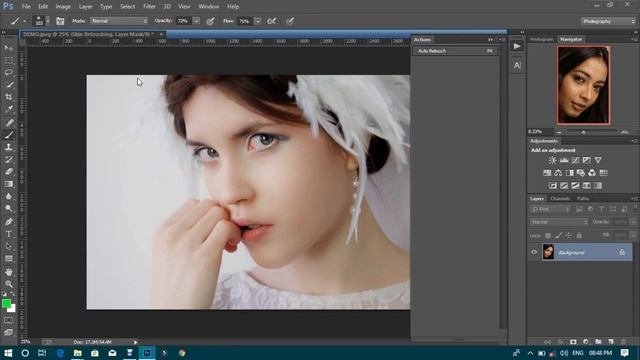Toggle the brush panel
640x360 pixels.
coord(60,21)
